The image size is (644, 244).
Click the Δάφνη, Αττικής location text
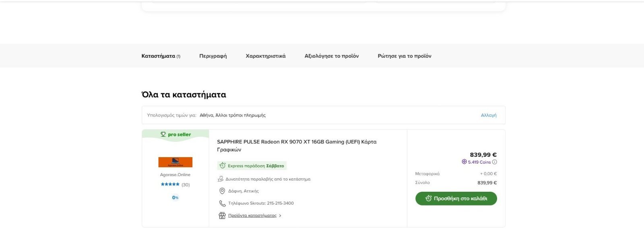(244, 191)
